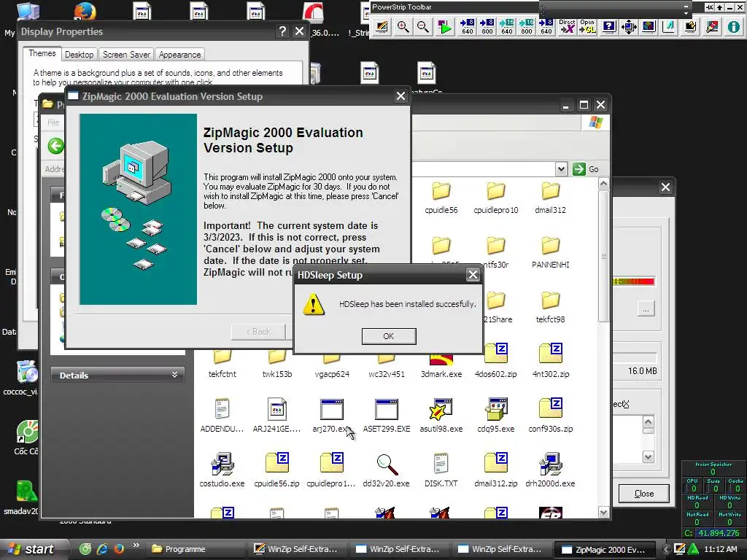747x560 pixels.
Task: Select the tekfct98 folder
Action: point(550,308)
